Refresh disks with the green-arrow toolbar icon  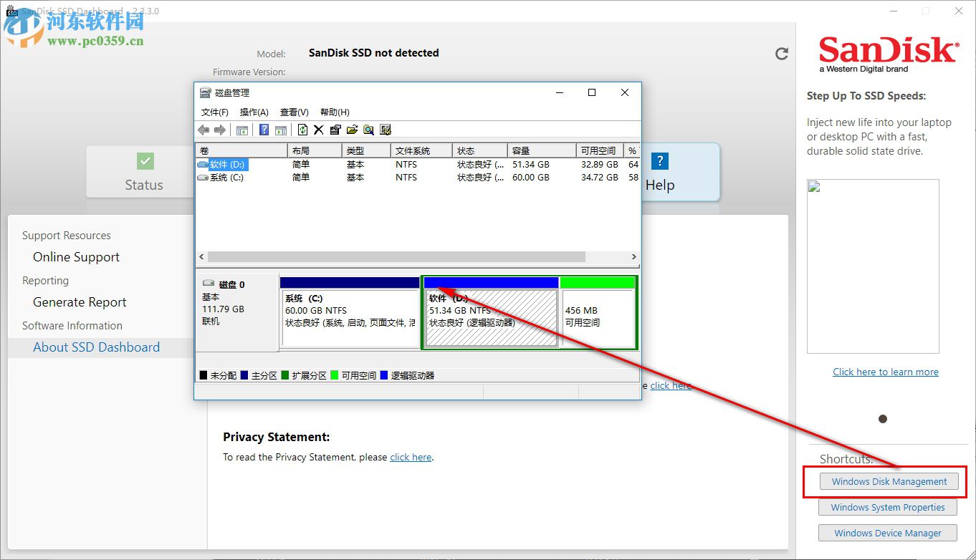(x=302, y=130)
